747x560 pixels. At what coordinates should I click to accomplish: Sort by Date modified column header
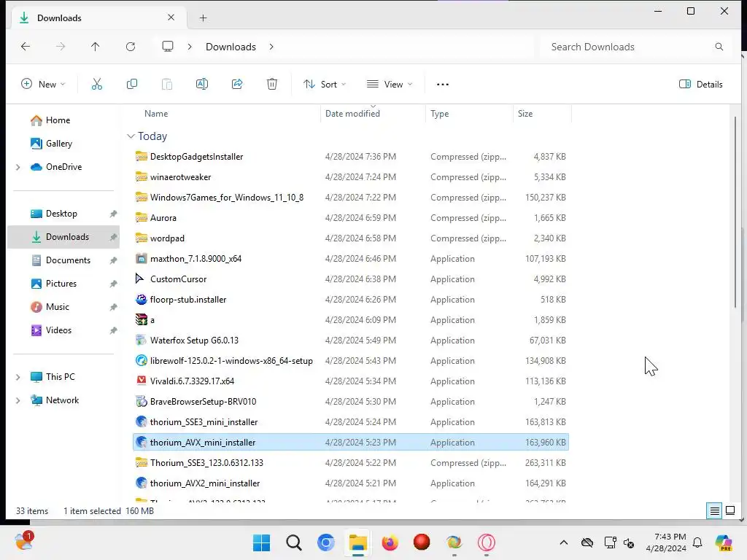click(x=352, y=114)
